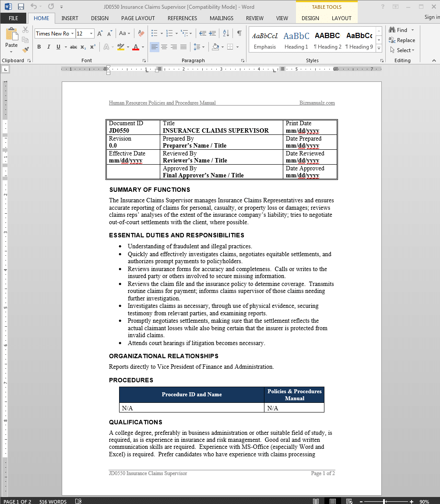Image resolution: width=440 pixels, height=504 pixels.
Task: Open the line spacing dropdown
Action: (x=199, y=47)
